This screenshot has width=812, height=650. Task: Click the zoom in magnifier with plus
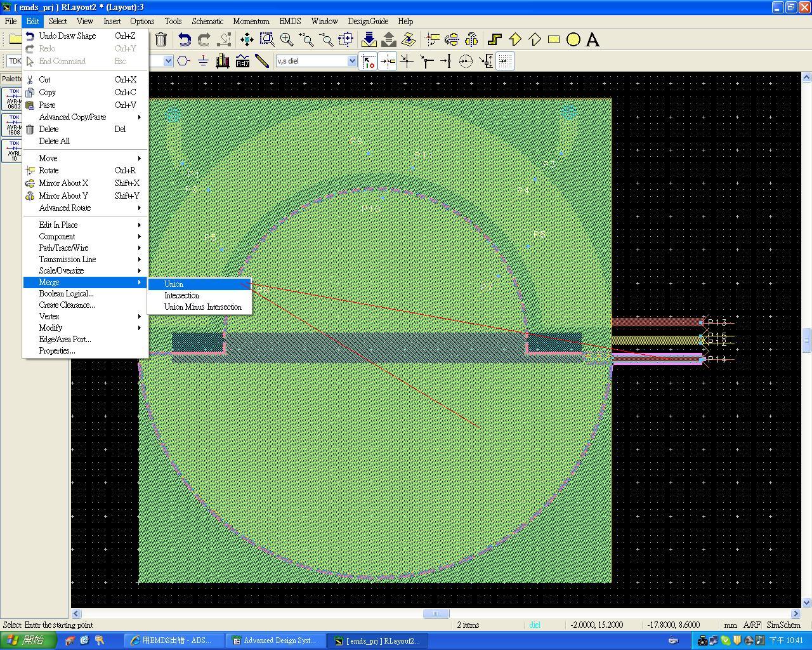[x=287, y=39]
